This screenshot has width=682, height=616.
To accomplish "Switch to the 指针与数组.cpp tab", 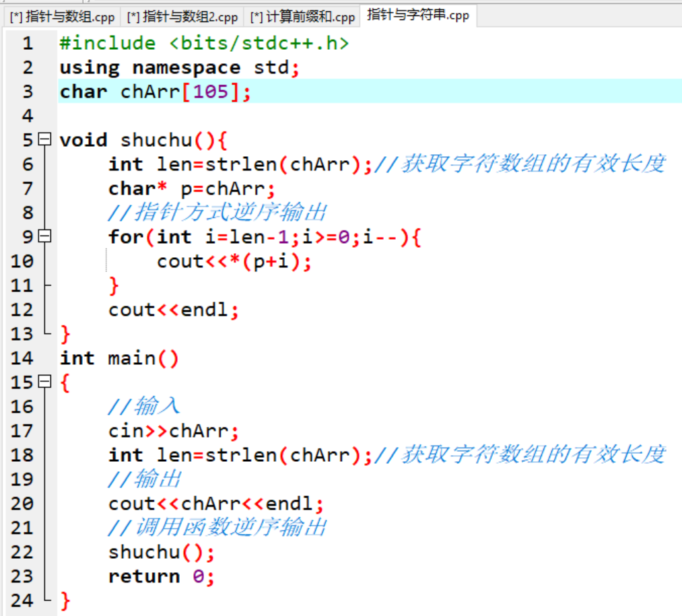I will [x=63, y=17].
